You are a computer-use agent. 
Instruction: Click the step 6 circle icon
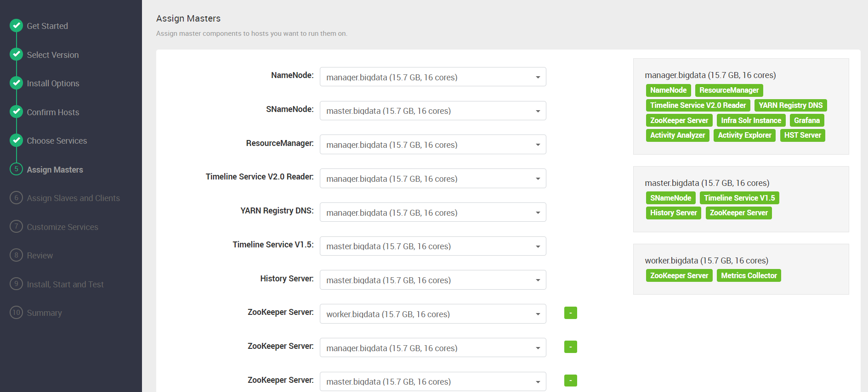[x=17, y=198]
